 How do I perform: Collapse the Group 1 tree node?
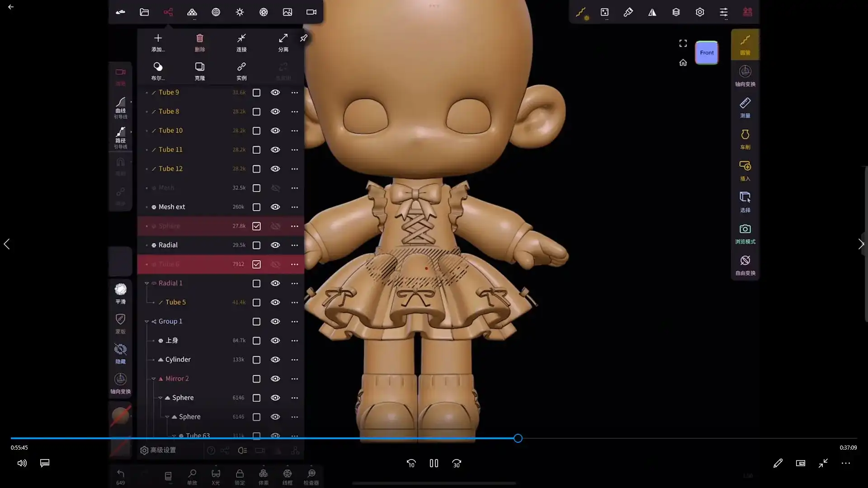[x=146, y=322]
